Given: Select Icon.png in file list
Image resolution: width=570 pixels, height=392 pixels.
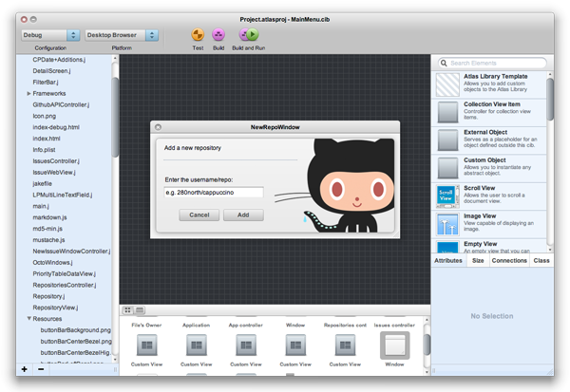Looking at the screenshot, I should [45, 116].
